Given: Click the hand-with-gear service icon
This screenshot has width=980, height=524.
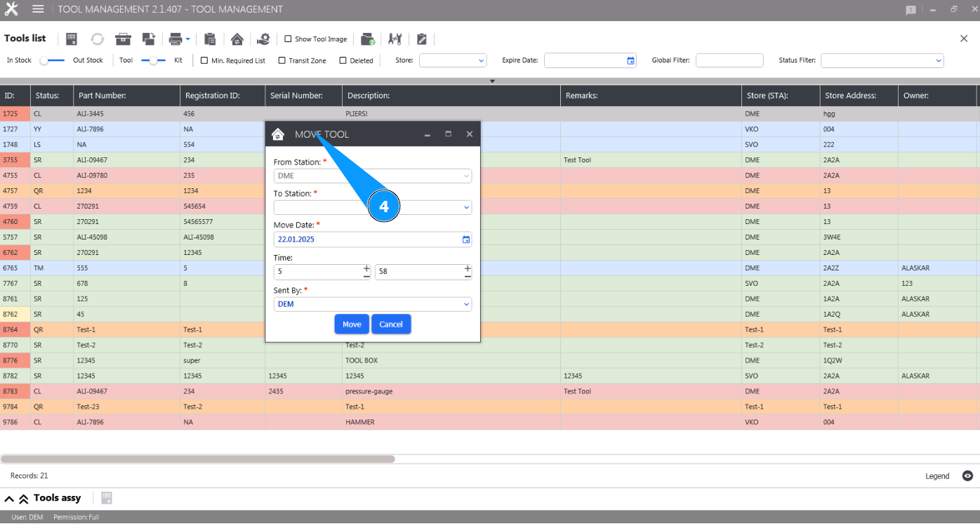Looking at the screenshot, I should coord(263,39).
